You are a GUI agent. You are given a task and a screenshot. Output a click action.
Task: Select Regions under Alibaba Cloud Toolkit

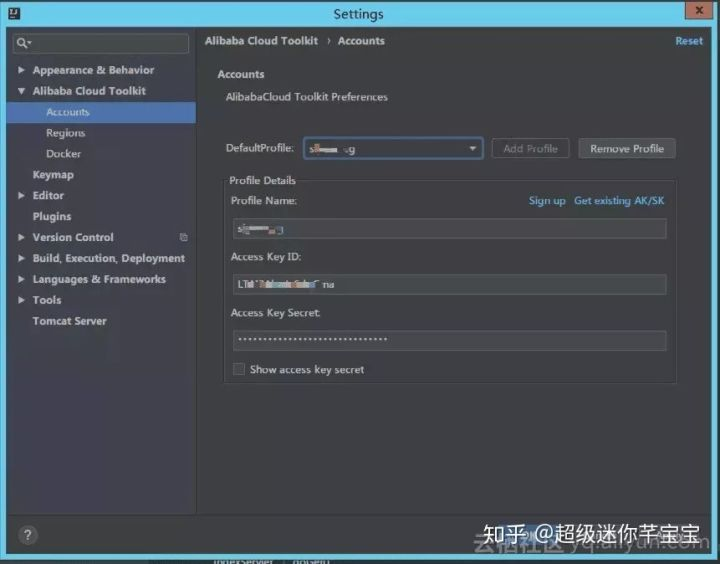click(x=66, y=133)
